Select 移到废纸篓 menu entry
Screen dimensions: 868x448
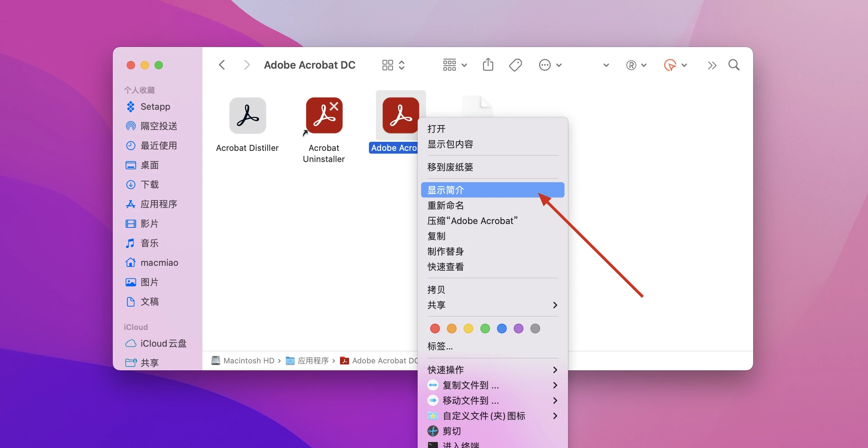tap(450, 167)
